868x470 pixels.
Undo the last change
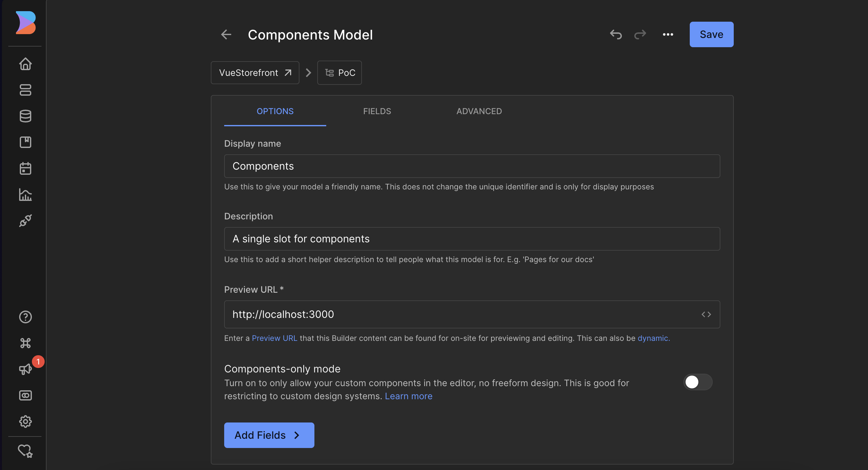point(616,34)
